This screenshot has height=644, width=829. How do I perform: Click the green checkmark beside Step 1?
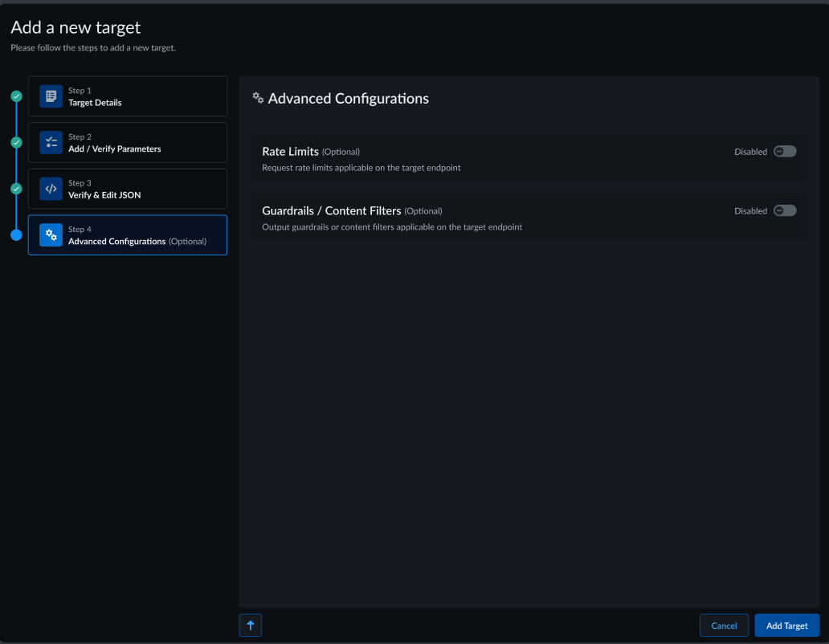pyautogui.click(x=16, y=96)
